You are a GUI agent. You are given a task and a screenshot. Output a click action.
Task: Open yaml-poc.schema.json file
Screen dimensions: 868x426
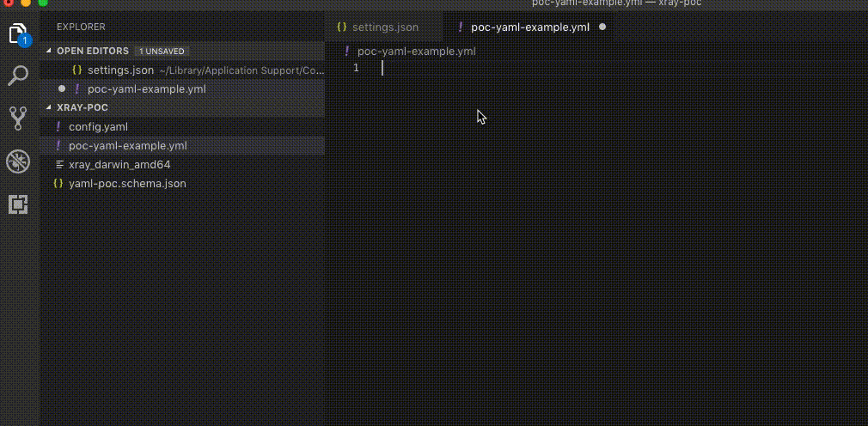(x=184, y=184)
